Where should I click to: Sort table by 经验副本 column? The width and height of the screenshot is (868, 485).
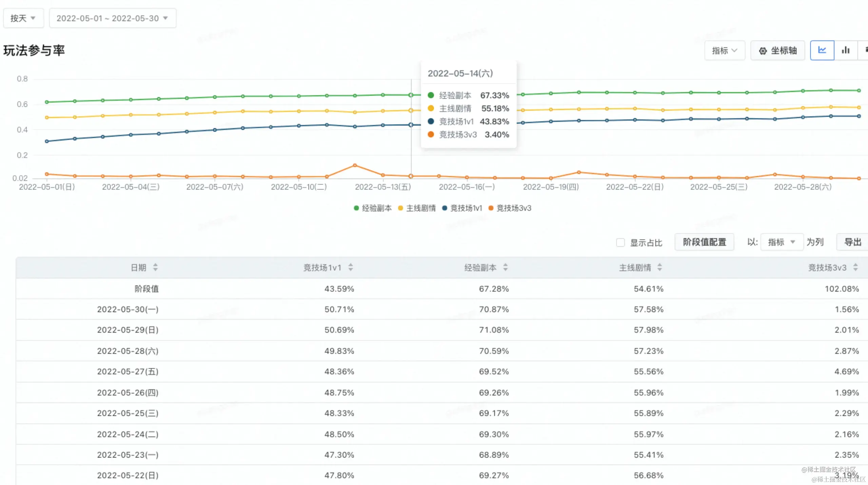tap(505, 267)
